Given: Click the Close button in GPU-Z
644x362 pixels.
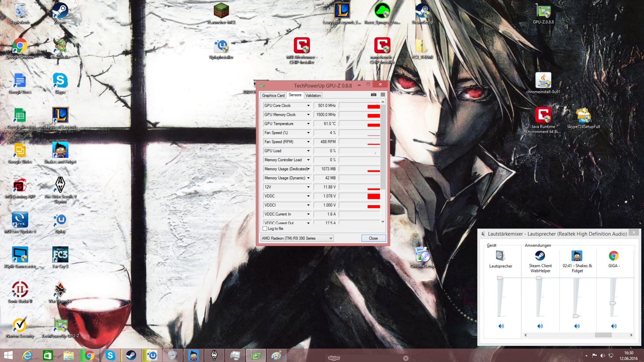Looking at the screenshot, I should [374, 238].
